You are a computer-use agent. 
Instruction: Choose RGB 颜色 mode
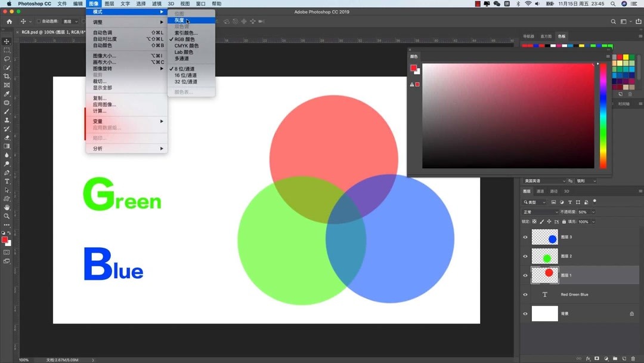pos(185,39)
